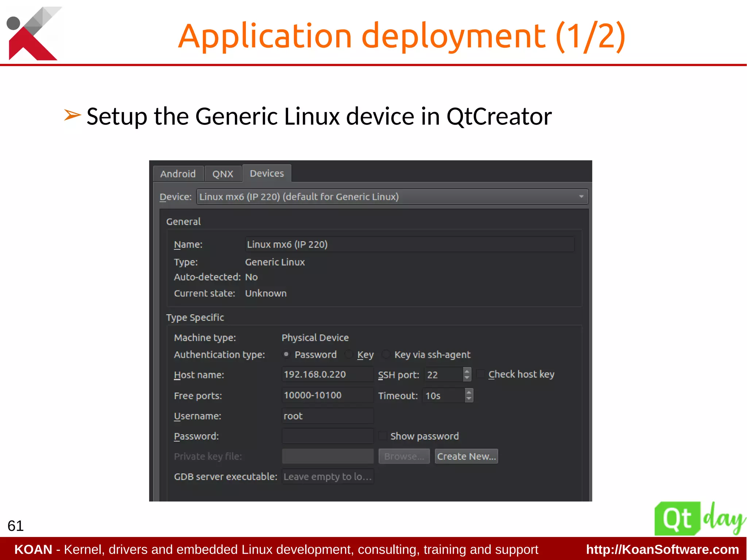Click the Username field containing root
Screen dimensions: 747x560
pos(328,416)
